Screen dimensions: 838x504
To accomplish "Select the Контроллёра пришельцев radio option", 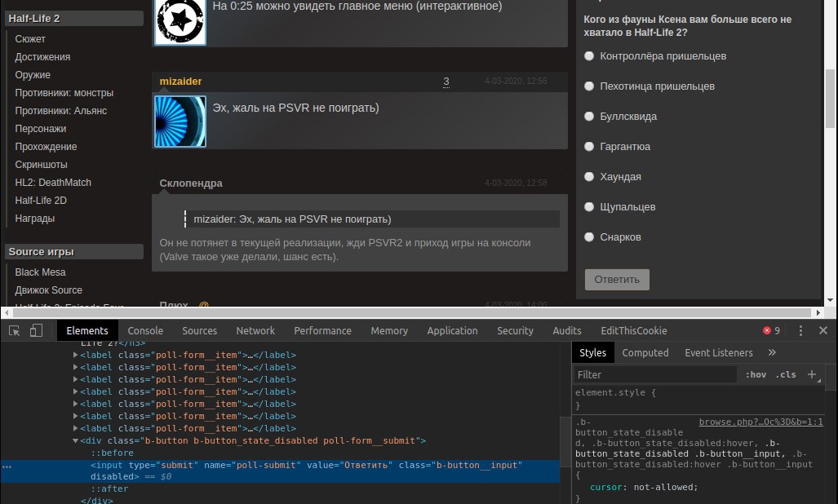I will [x=589, y=56].
